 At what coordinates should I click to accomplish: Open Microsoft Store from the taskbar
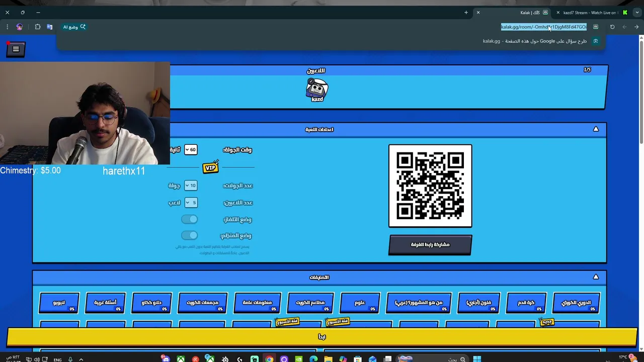(x=357, y=359)
